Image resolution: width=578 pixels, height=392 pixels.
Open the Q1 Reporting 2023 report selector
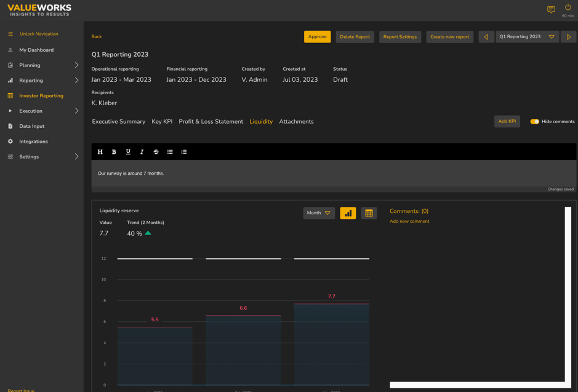click(527, 37)
